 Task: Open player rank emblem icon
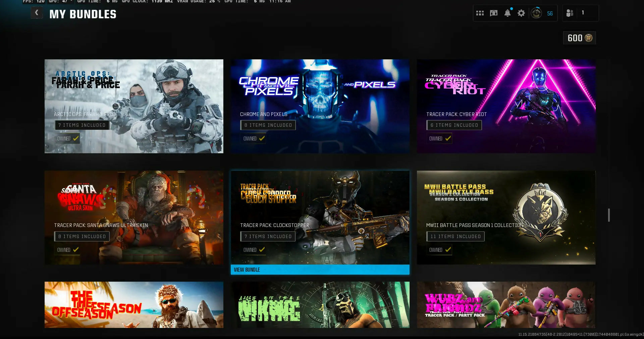[536, 13]
